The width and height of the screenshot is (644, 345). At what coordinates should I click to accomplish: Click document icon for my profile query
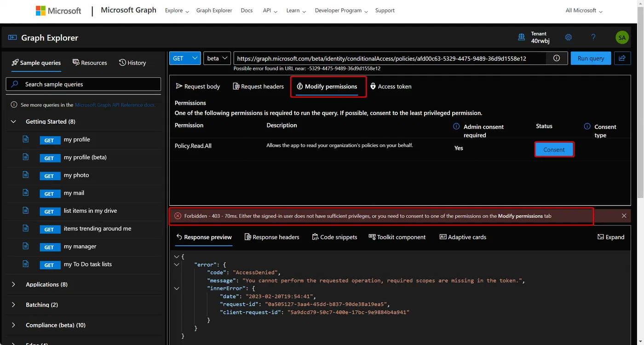coord(26,139)
